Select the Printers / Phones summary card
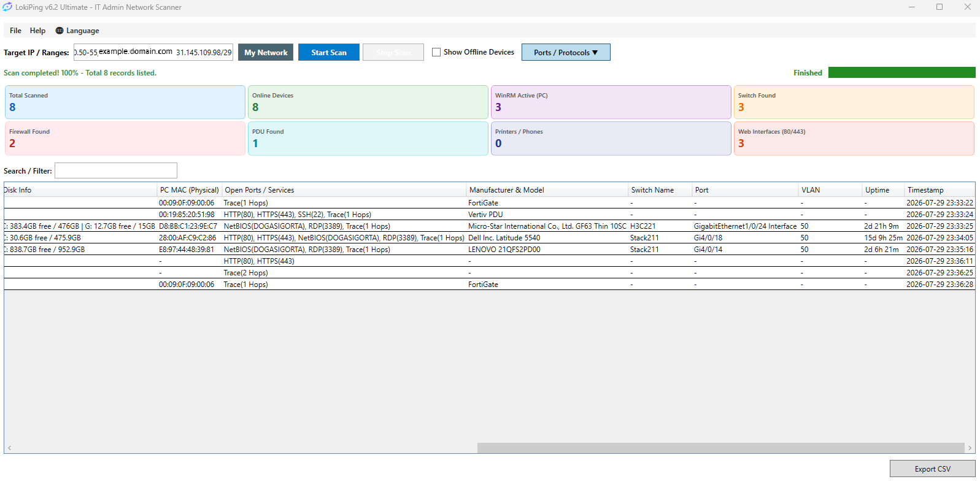The width and height of the screenshot is (980, 482). [x=611, y=138]
